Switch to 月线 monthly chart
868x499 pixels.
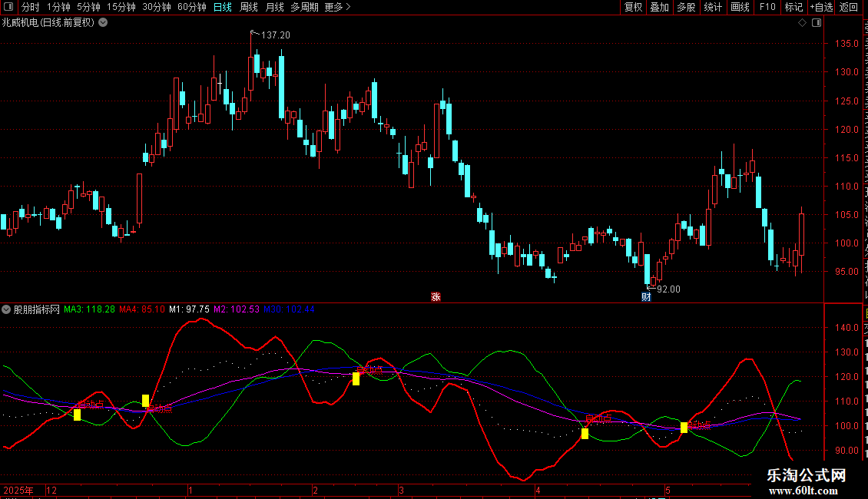[274, 7]
